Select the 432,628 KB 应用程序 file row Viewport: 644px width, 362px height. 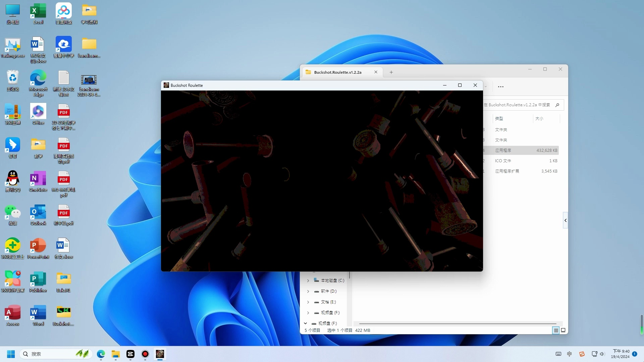(521, 150)
